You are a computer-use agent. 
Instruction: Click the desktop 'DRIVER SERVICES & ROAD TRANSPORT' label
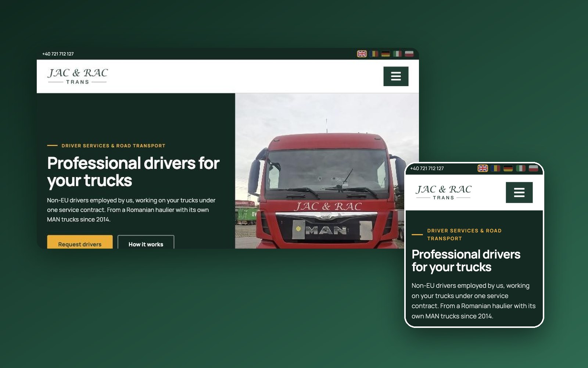pyautogui.click(x=113, y=146)
